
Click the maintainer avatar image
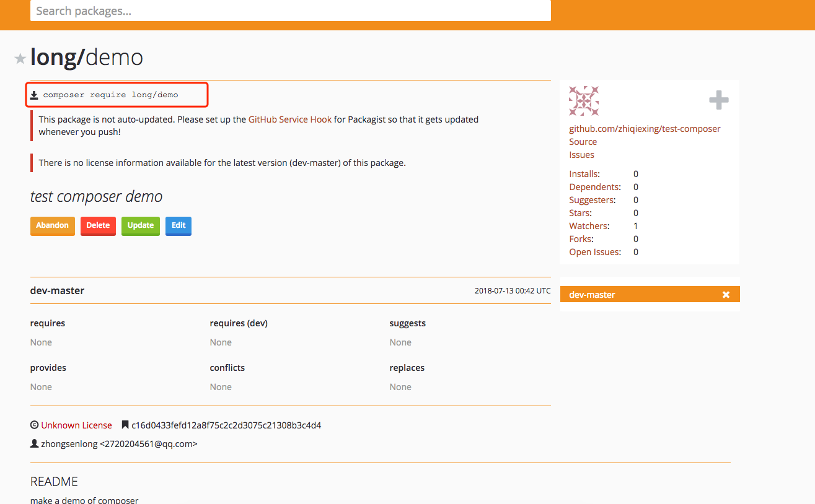coord(584,101)
